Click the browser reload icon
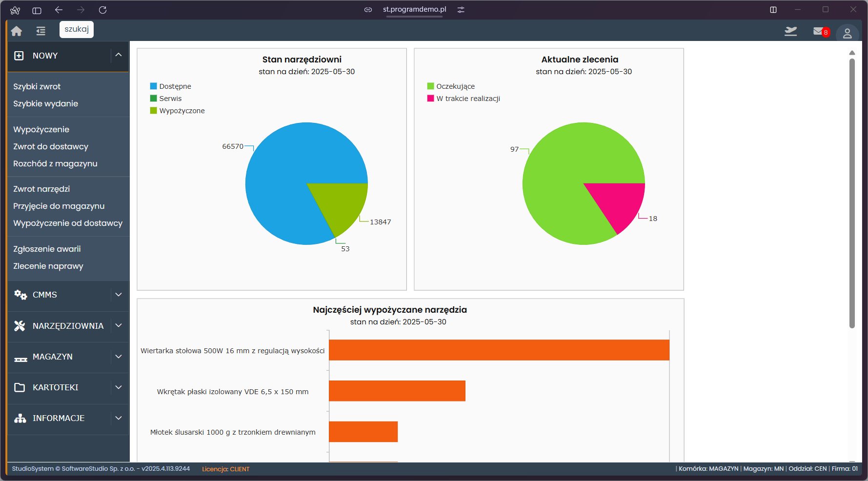 [102, 10]
